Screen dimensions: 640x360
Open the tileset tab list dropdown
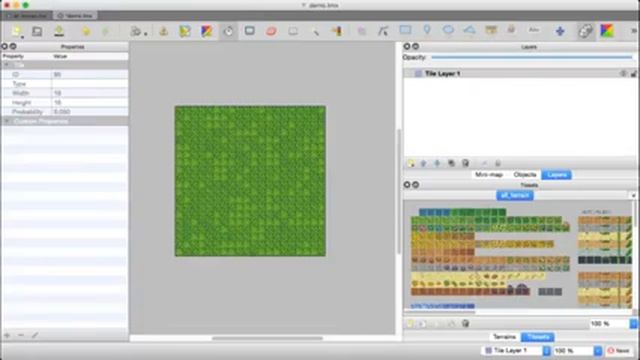tap(633, 196)
